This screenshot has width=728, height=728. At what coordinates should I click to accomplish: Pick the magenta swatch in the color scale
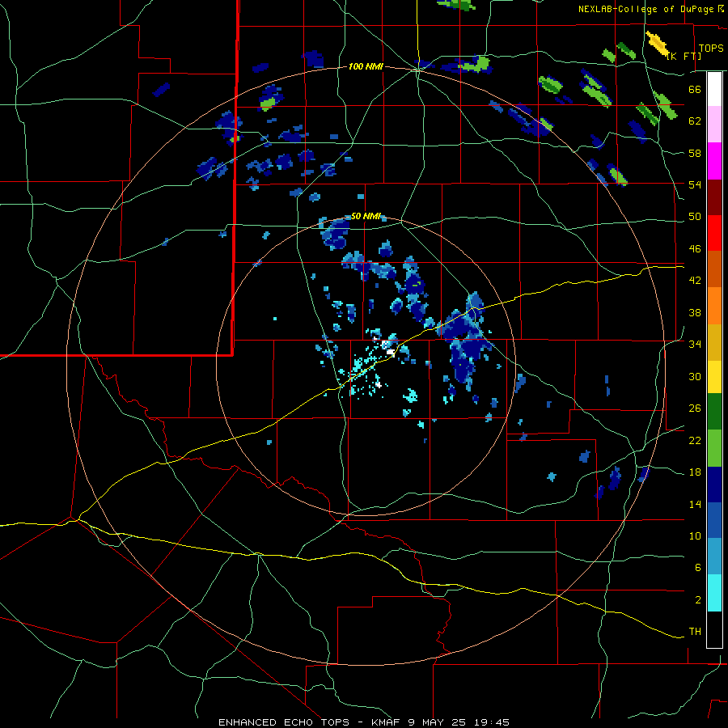pos(714,161)
